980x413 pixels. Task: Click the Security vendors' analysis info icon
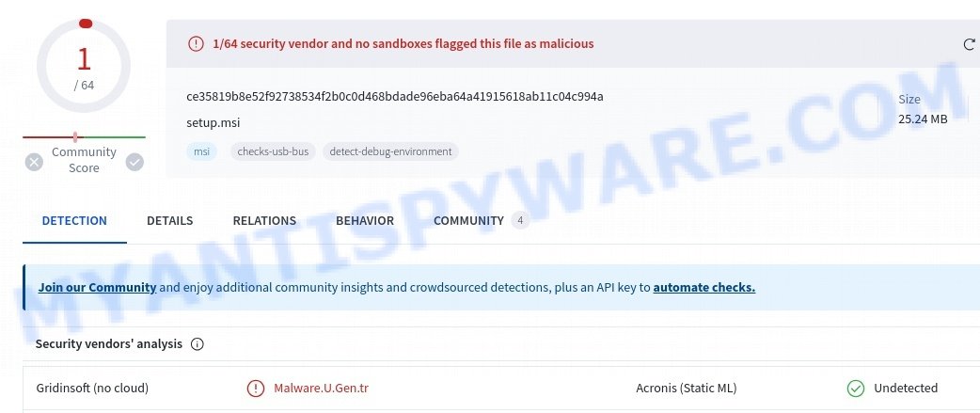coord(197,344)
